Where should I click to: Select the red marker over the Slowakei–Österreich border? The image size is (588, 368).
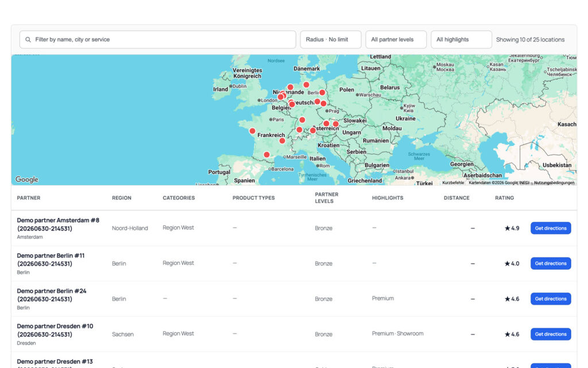click(x=335, y=124)
